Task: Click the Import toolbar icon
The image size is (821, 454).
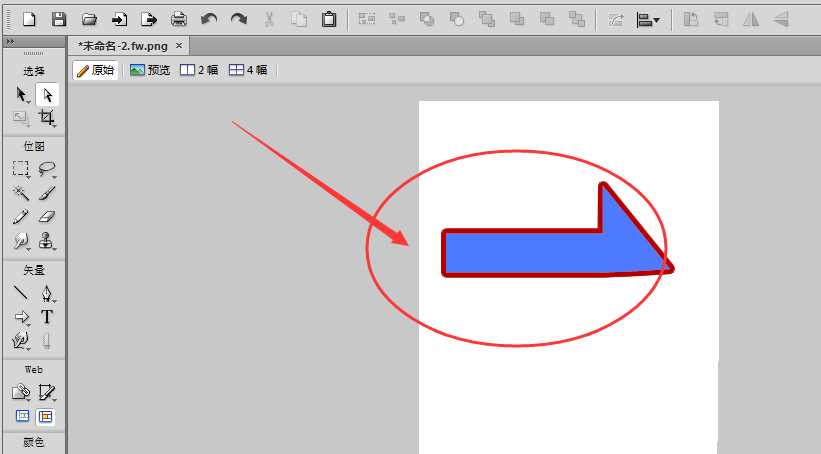Action: pos(119,20)
